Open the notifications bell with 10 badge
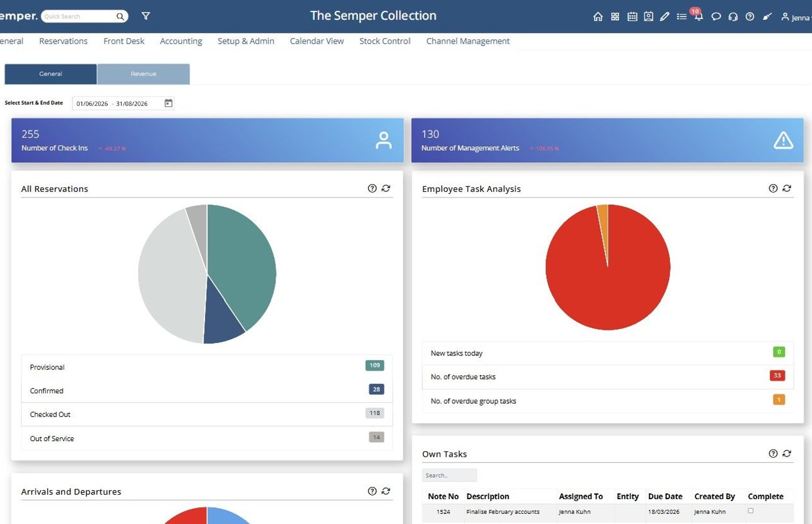The width and height of the screenshot is (812, 524). (698, 15)
